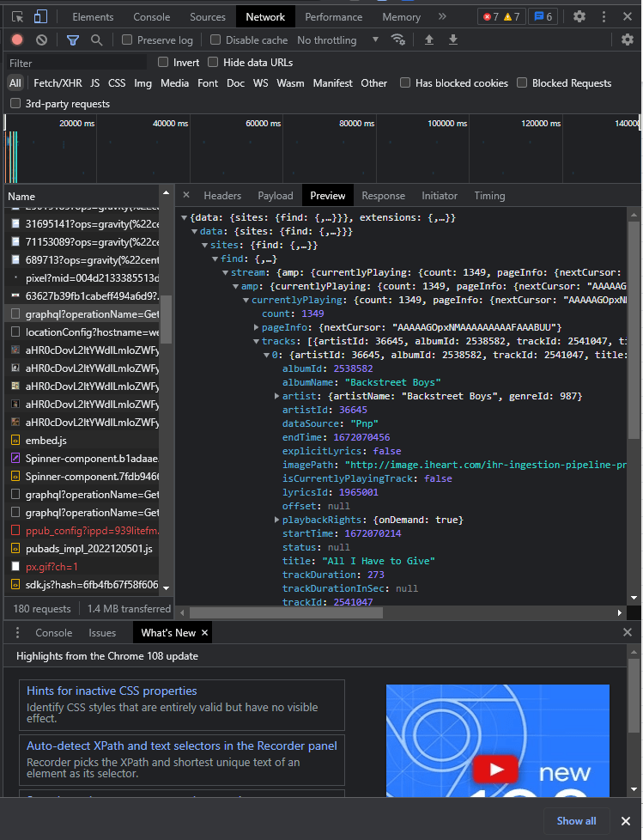The width and height of the screenshot is (643, 840).
Task: Expand the playbackRights object
Action: click(276, 519)
